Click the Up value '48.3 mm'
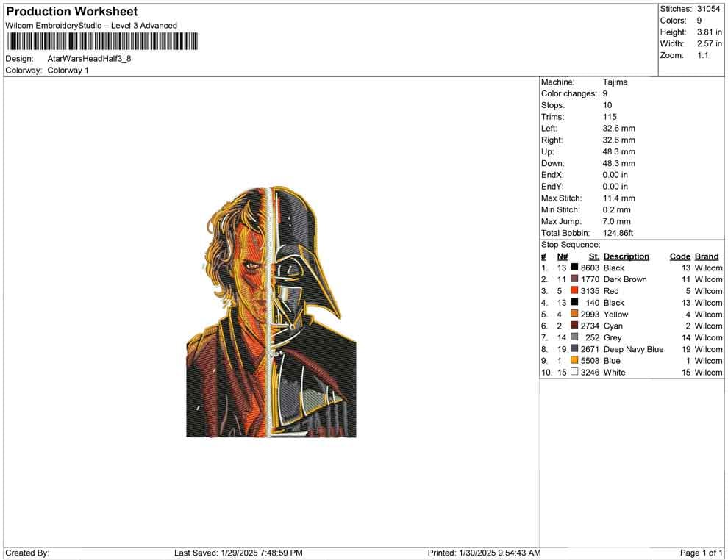 619,151
